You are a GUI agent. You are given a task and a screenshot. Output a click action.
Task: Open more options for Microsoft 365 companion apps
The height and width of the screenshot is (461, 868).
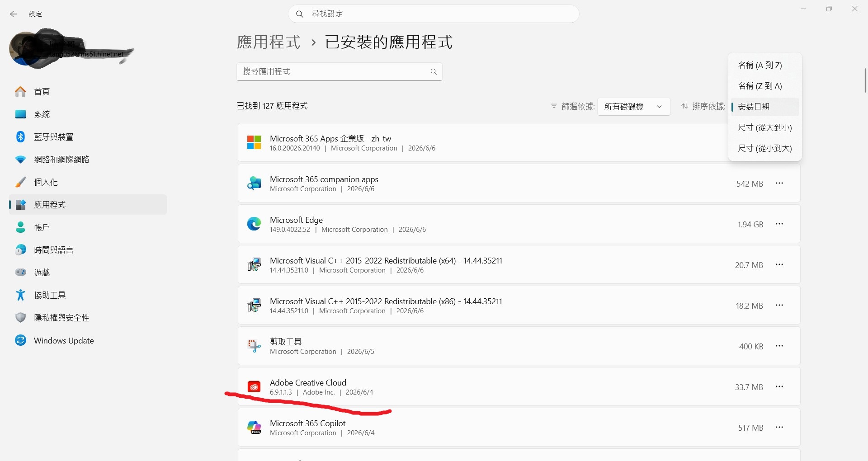[x=779, y=183]
